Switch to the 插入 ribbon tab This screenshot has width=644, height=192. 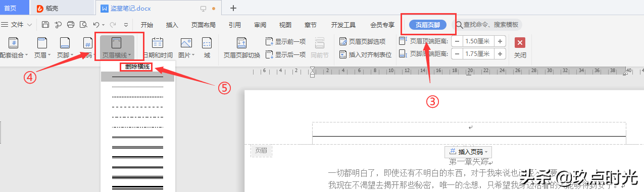point(172,24)
